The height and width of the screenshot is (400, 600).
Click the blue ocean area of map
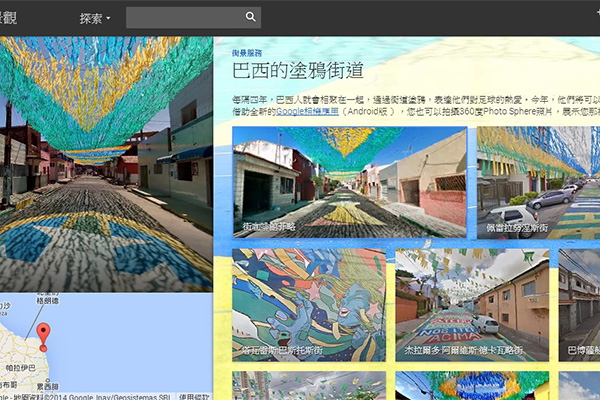click(140, 340)
